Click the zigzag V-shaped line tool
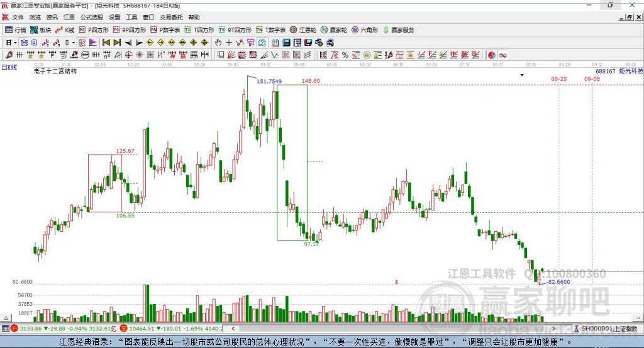 click(x=275, y=55)
